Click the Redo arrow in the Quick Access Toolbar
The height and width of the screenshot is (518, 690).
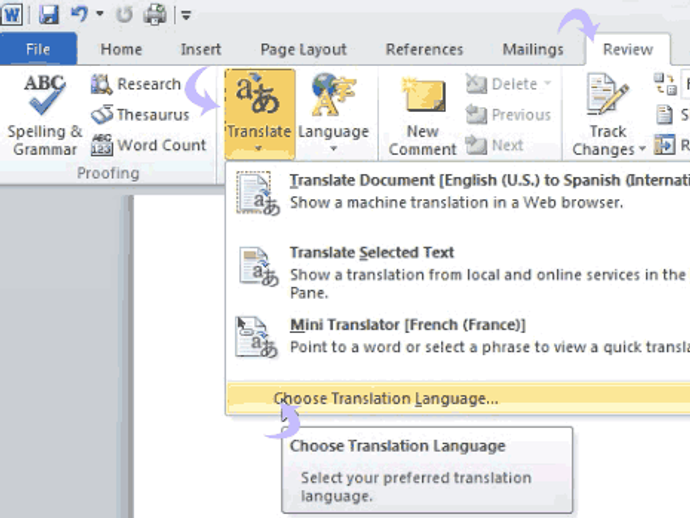[x=125, y=15]
